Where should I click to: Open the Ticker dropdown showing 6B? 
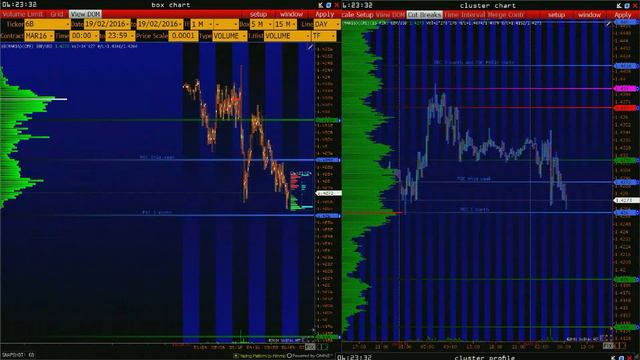47,24
